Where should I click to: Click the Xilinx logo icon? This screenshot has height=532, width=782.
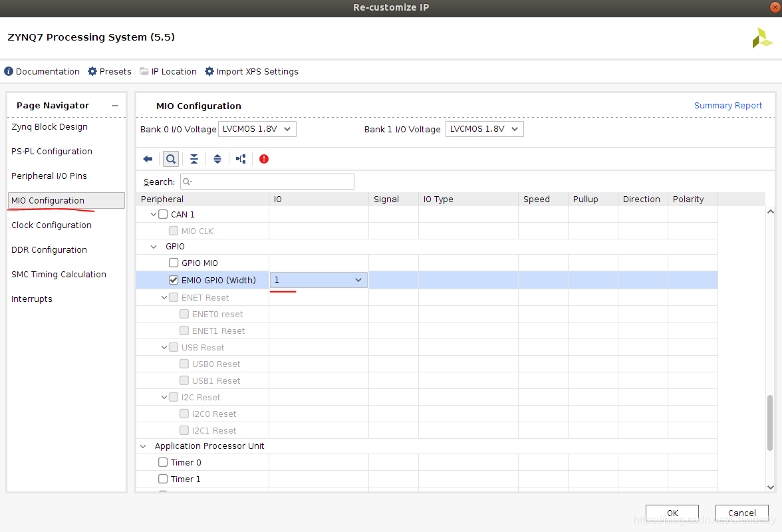pyautogui.click(x=762, y=38)
